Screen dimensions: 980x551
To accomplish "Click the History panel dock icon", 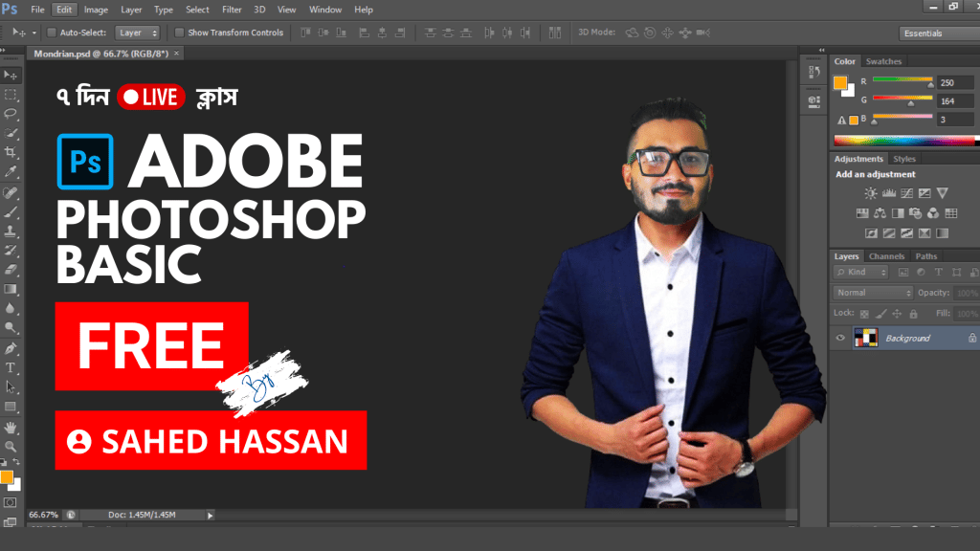I will tap(813, 73).
